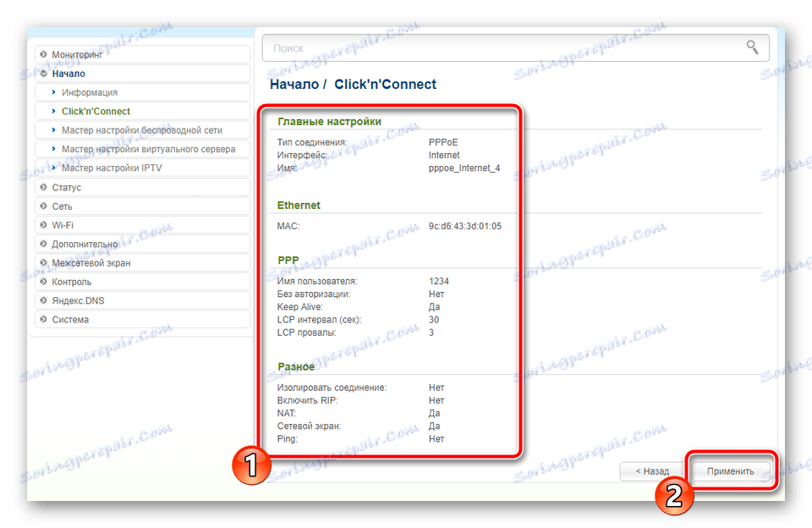Click the arrow icon beside Мониторинг

(43, 54)
